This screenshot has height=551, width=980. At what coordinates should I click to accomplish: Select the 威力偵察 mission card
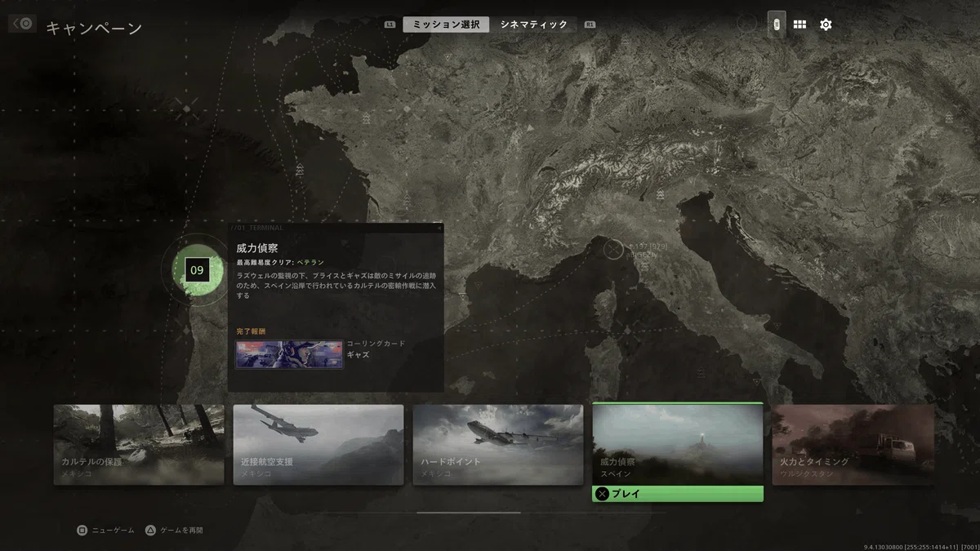(x=678, y=444)
